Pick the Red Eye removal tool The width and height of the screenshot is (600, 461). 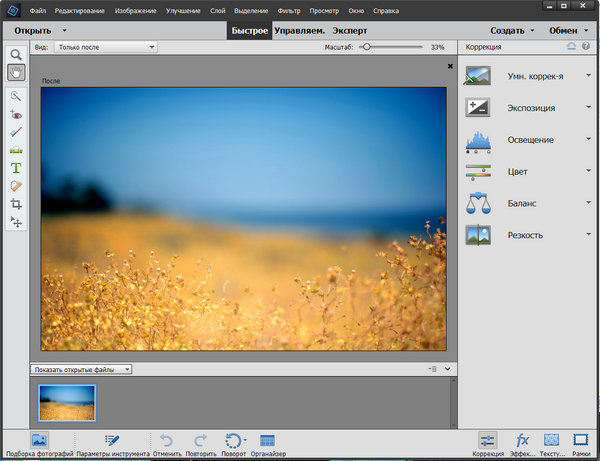pos(16,114)
